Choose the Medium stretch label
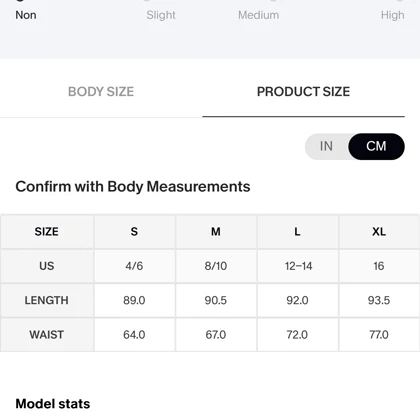 pos(259,15)
